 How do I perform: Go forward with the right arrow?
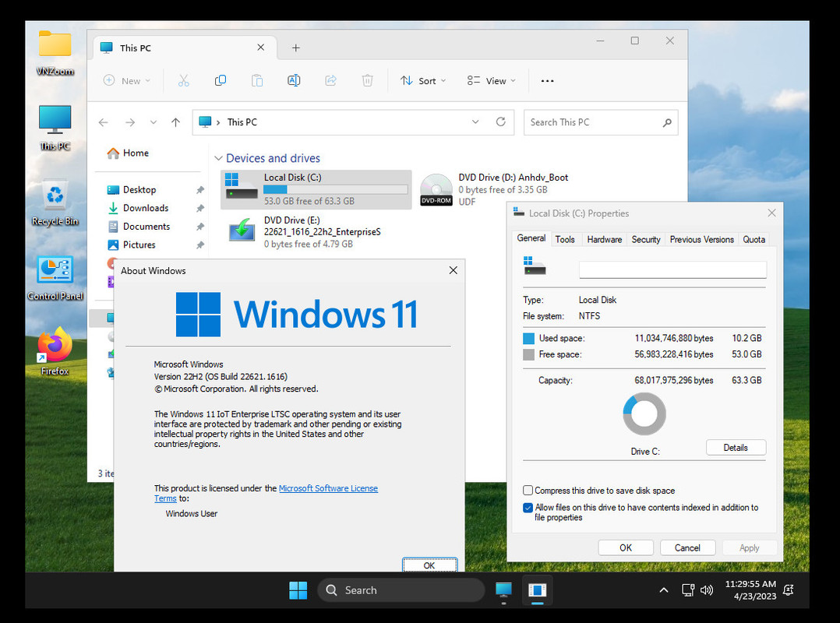pyautogui.click(x=130, y=122)
